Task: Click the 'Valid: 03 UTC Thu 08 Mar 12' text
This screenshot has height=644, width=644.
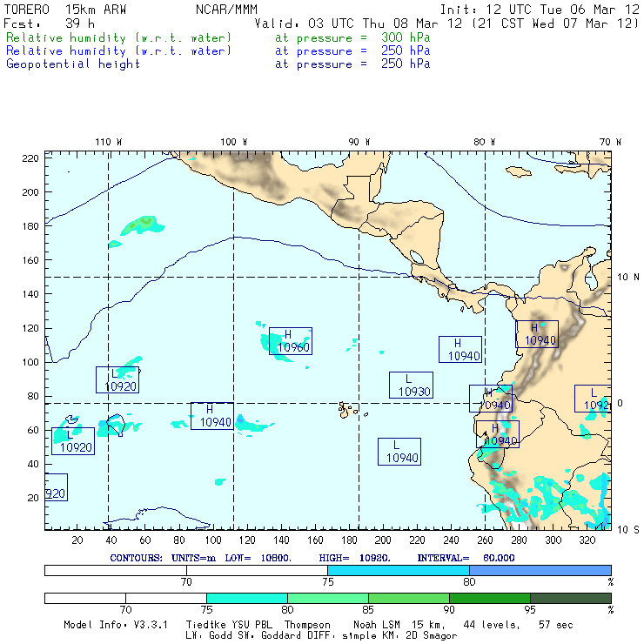Action: click(x=358, y=23)
